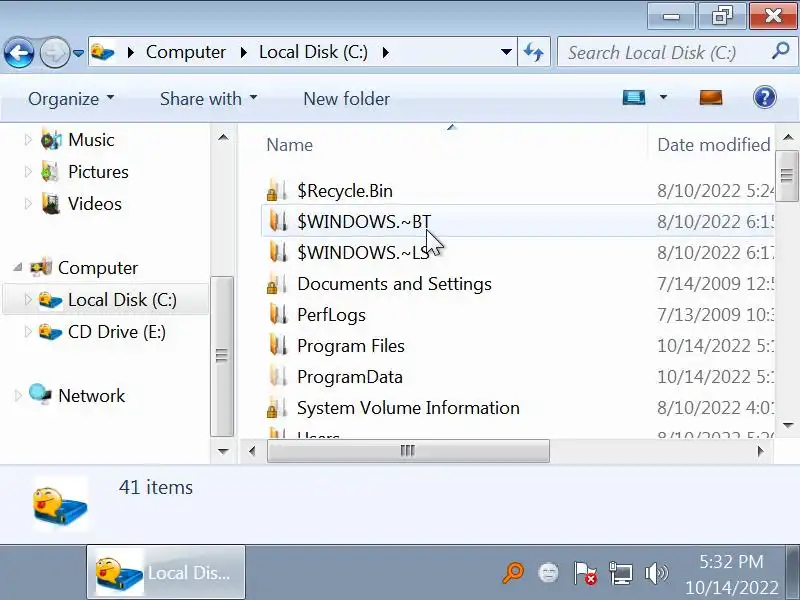Open the address bar history dropdown
This screenshot has width=800, height=600.
[x=506, y=52]
